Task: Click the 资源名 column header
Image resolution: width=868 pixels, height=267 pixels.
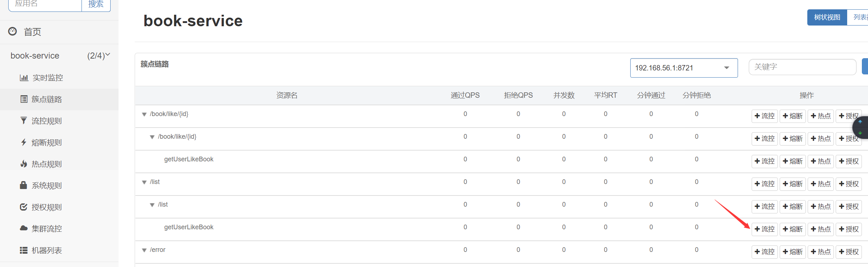Action: click(287, 95)
